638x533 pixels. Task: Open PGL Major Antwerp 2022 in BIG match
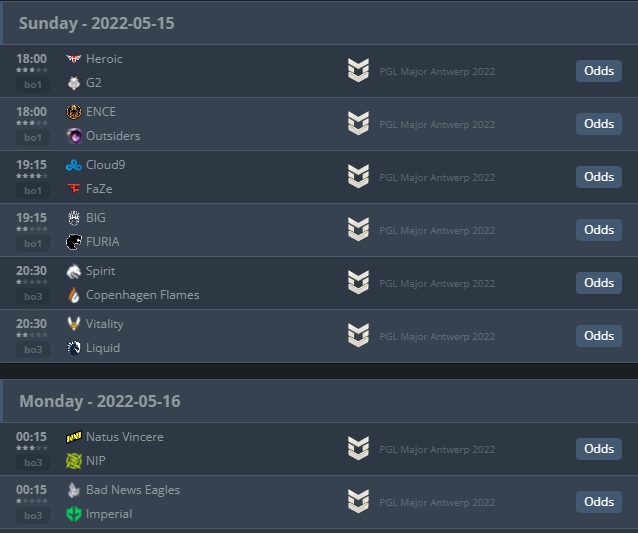coord(437,231)
